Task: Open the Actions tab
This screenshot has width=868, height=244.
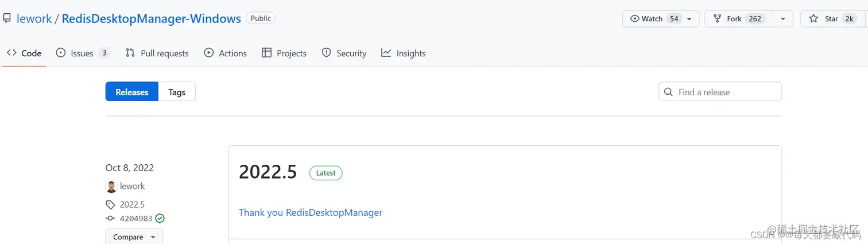Action: (225, 53)
